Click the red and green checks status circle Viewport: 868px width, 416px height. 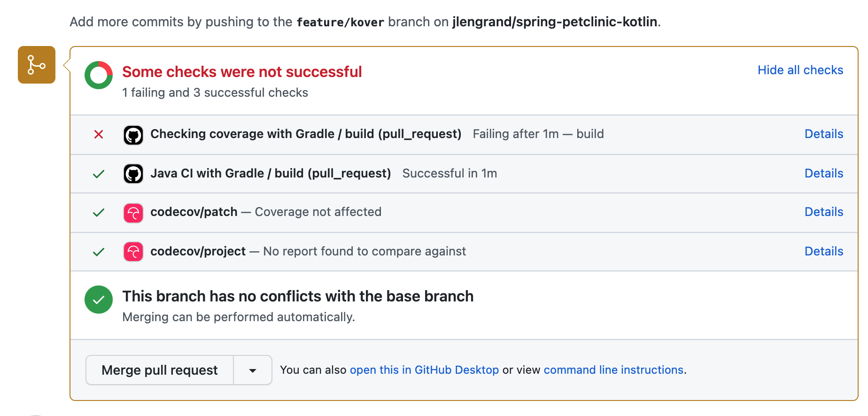[98, 74]
